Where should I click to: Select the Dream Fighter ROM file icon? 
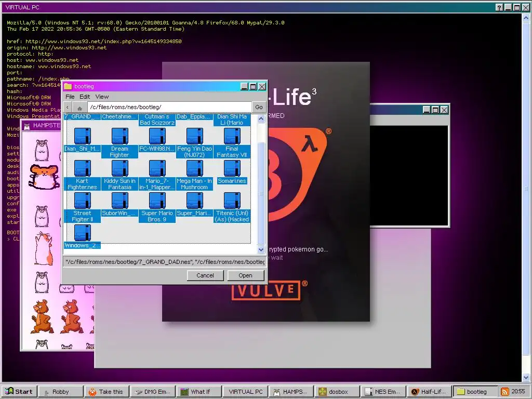coord(120,136)
